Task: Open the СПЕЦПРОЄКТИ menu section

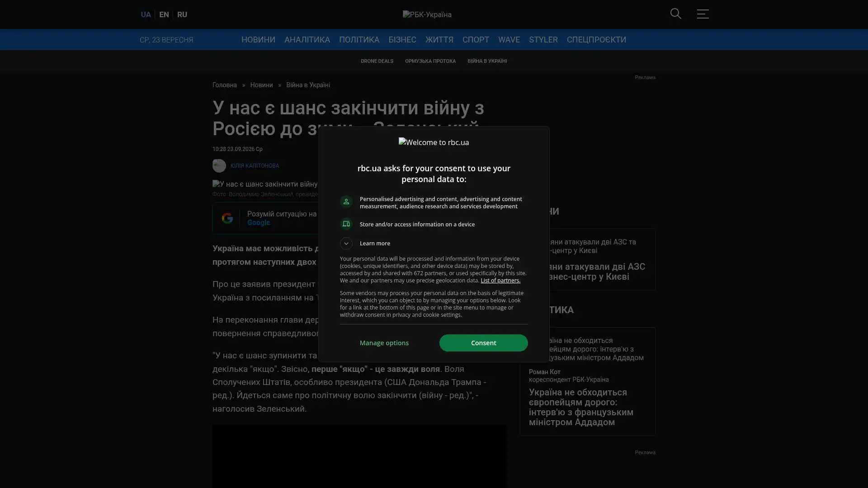Action: coord(596,40)
